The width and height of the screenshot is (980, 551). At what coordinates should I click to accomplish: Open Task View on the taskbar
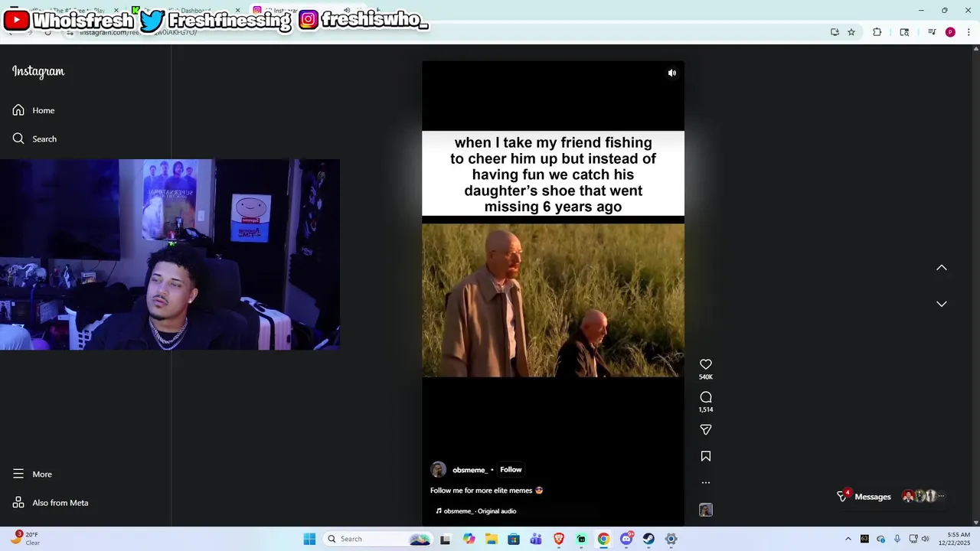(446, 539)
